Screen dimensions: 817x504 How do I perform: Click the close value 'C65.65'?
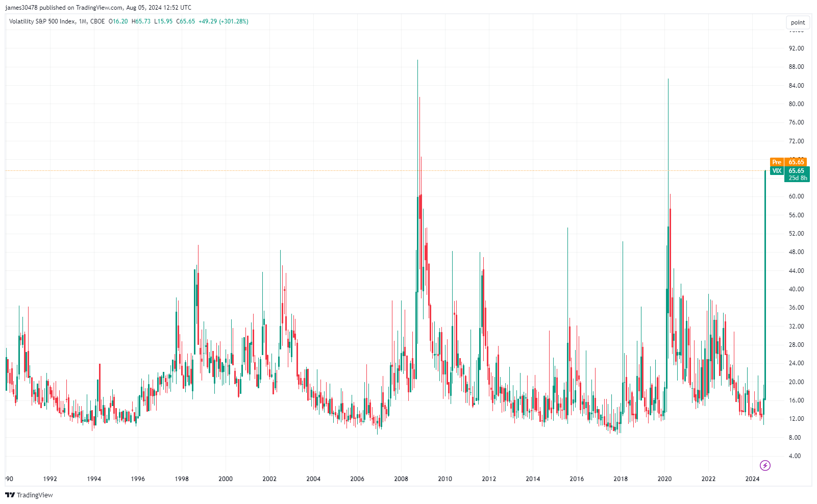[186, 21]
